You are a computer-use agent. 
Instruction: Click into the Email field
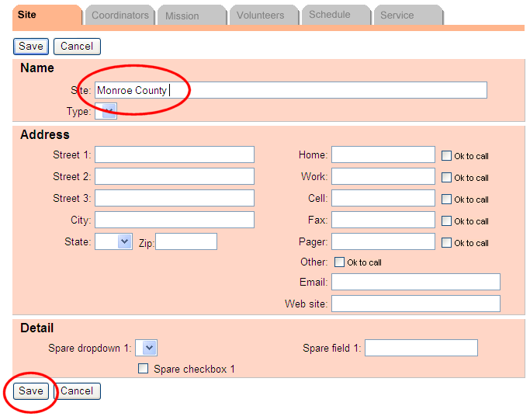415,282
